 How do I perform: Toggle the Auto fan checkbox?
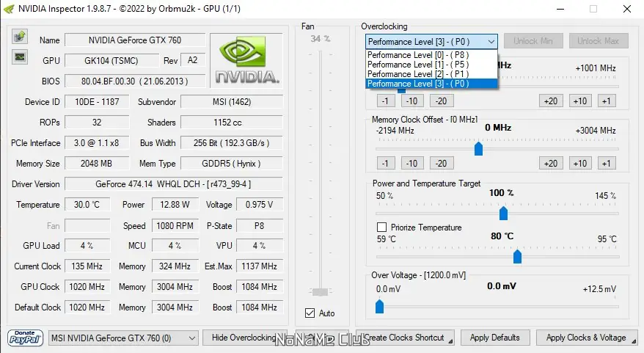click(x=310, y=313)
